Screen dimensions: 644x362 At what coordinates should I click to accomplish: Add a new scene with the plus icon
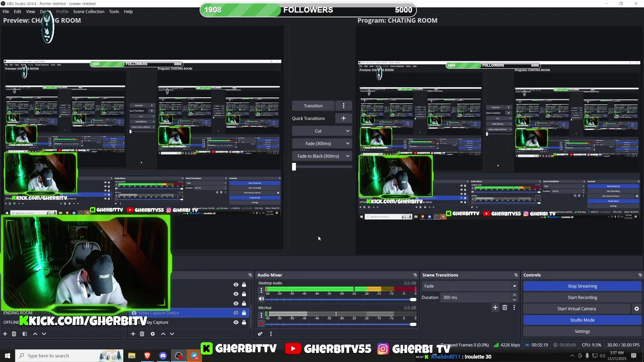click(x=5, y=334)
